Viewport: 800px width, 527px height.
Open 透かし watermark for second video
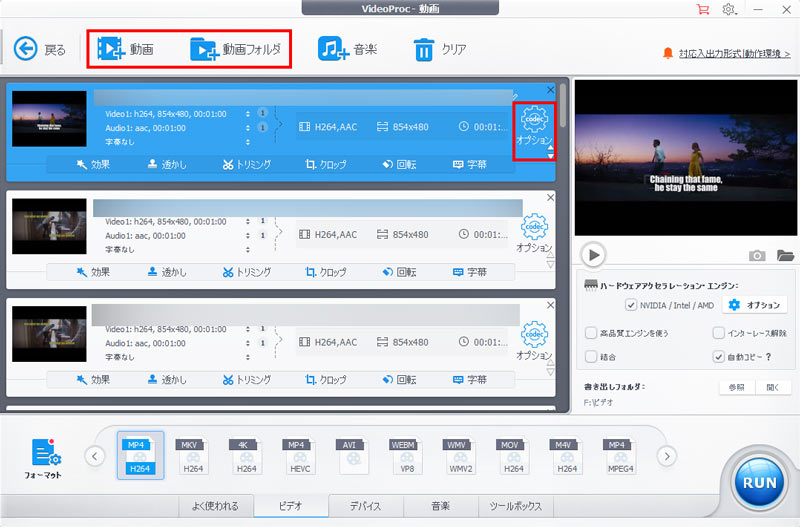tap(167, 272)
